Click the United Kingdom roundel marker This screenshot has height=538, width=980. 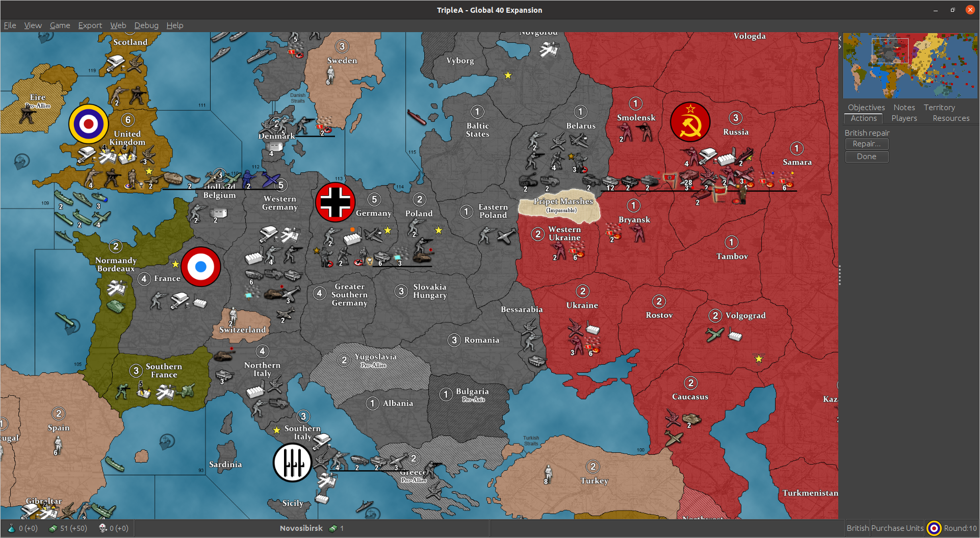[89, 123]
